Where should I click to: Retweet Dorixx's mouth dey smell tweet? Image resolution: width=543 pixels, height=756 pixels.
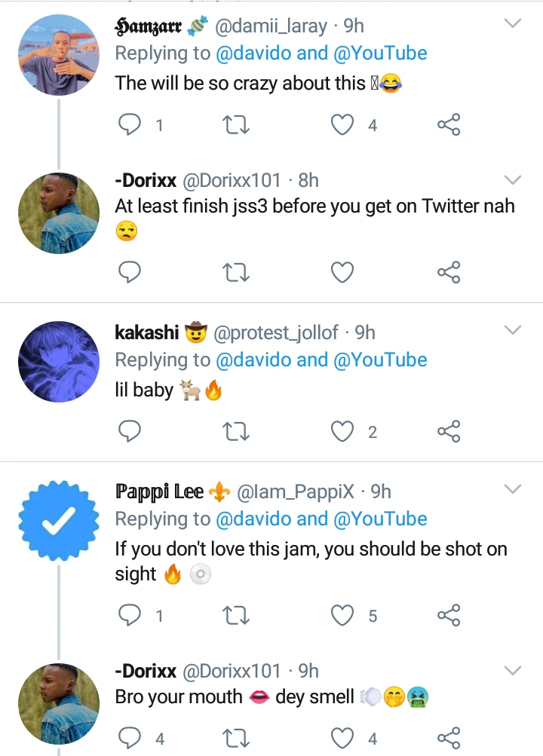click(237, 737)
